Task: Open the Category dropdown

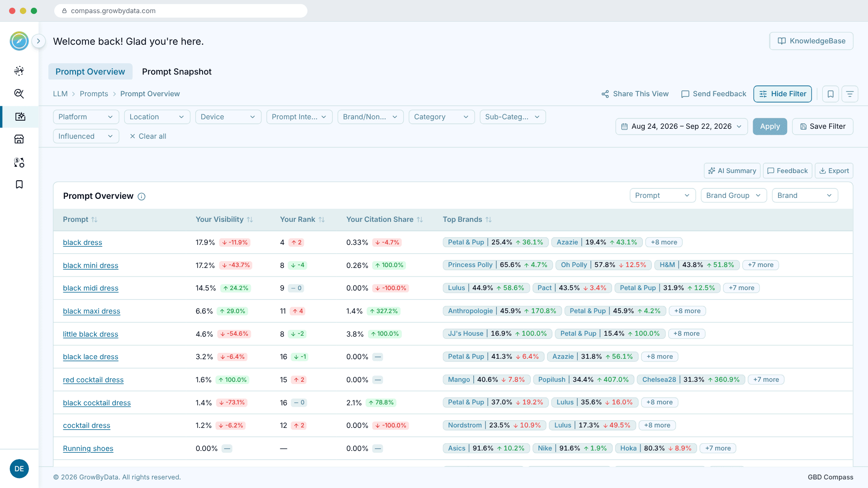Action: coord(442,117)
